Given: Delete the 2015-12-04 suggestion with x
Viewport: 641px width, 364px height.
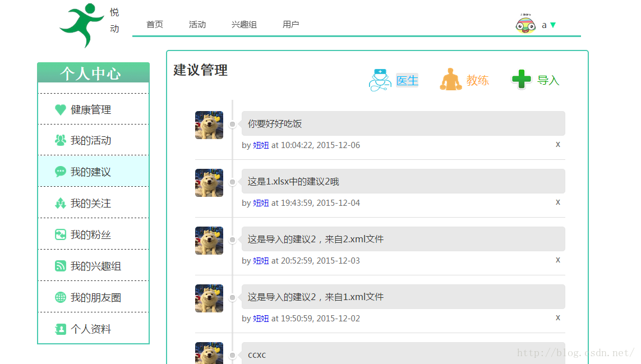Looking at the screenshot, I should (x=557, y=202).
